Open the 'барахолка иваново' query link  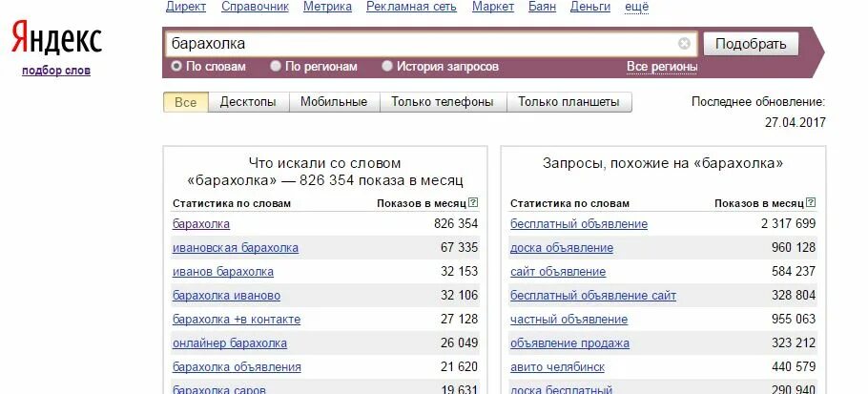click(226, 296)
